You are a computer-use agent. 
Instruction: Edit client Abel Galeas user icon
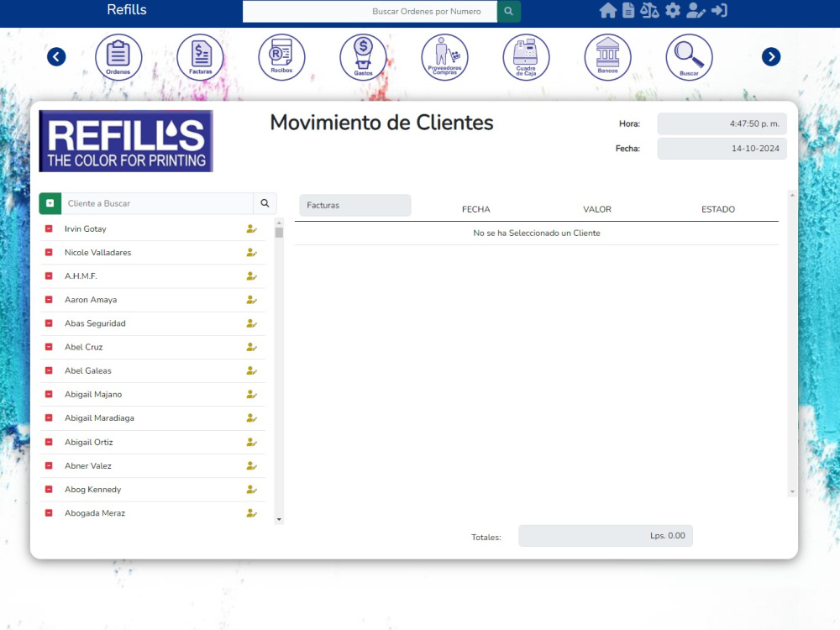click(x=251, y=370)
